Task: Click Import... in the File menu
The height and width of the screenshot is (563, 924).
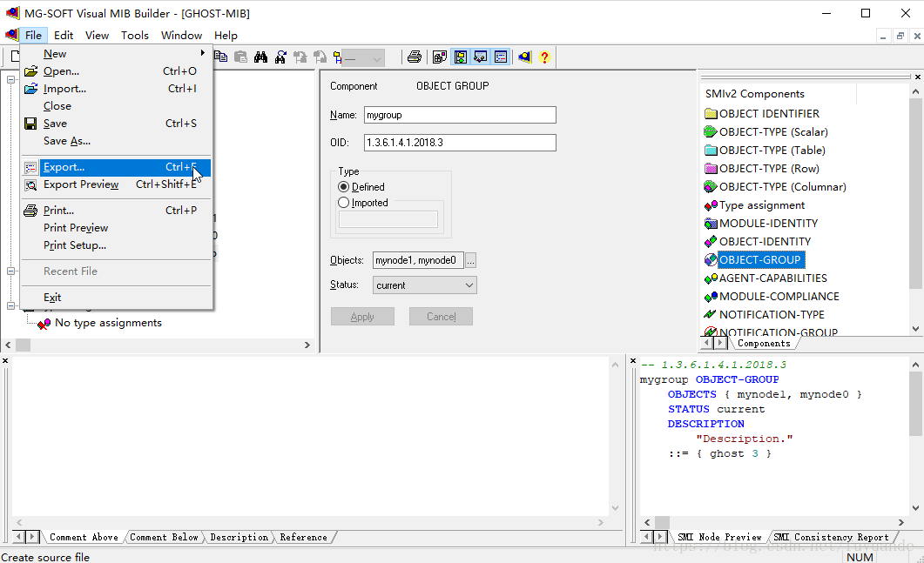Action: [116, 89]
